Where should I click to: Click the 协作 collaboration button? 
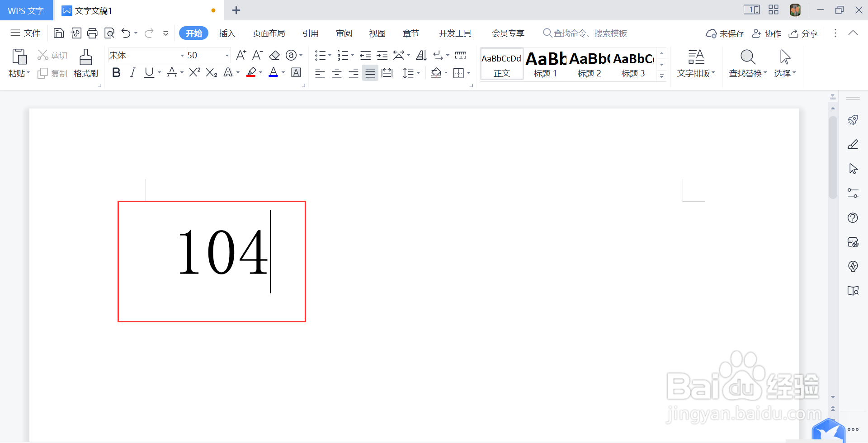pyautogui.click(x=766, y=33)
